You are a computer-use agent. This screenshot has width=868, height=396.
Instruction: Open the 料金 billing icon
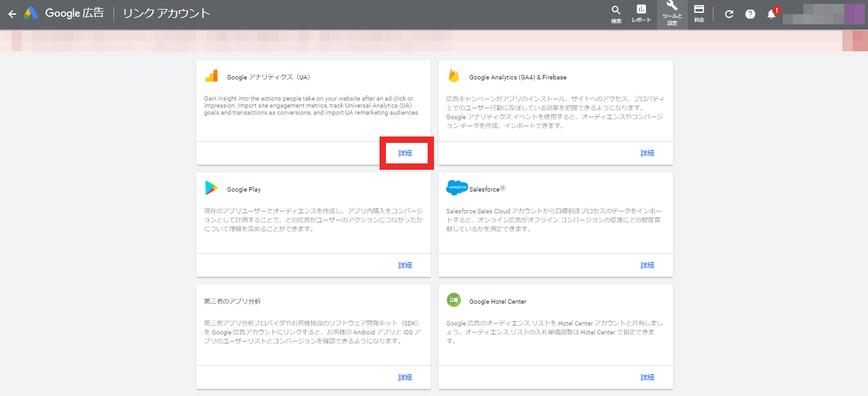pyautogui.click(x=699, y=13)
